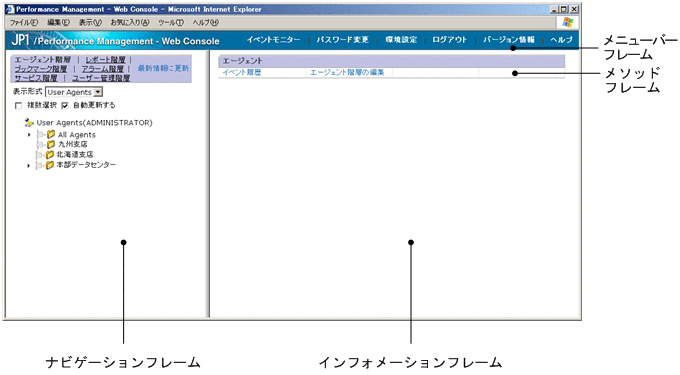Click the 最新情報に更新 refresh link
Viewport: 680px width, 375px height.
click(x=163, y=68)
